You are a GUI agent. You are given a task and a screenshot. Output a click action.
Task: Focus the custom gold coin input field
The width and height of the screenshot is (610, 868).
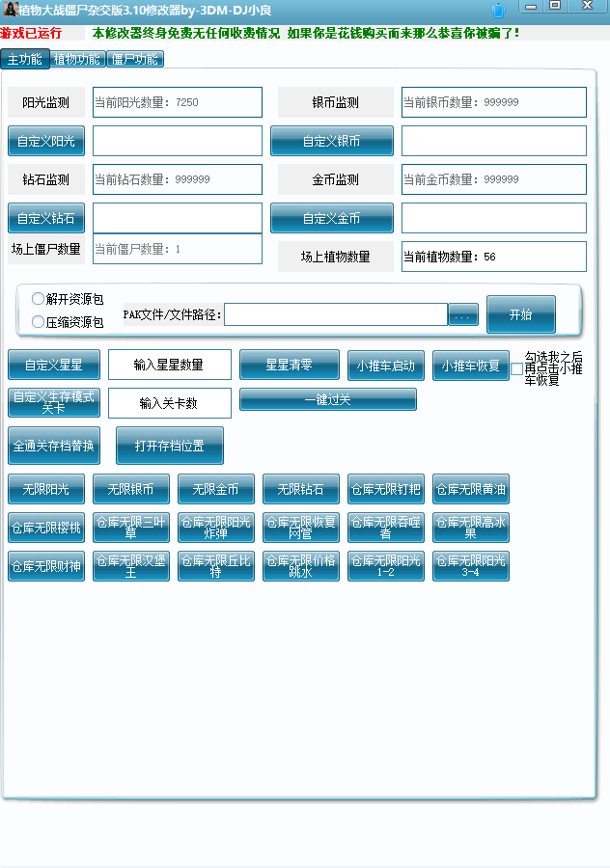[493, 218]
